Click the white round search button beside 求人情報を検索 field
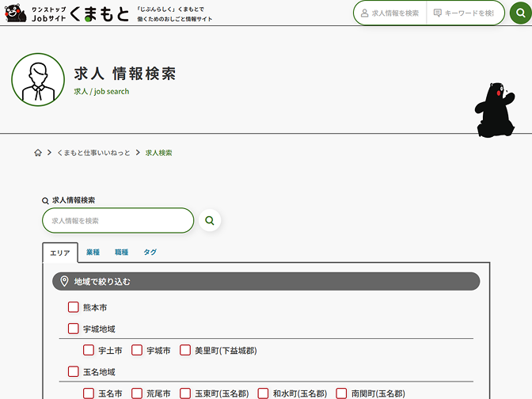 pos(210,221)
